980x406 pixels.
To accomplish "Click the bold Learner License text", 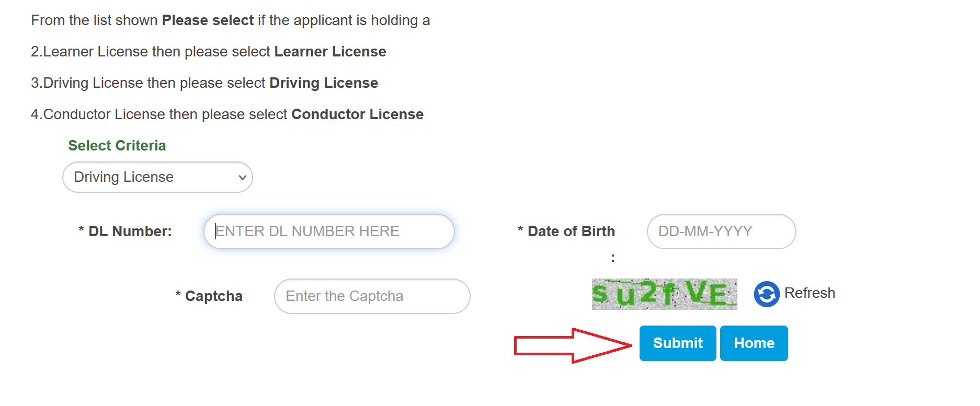I will [x=329, y=51].
